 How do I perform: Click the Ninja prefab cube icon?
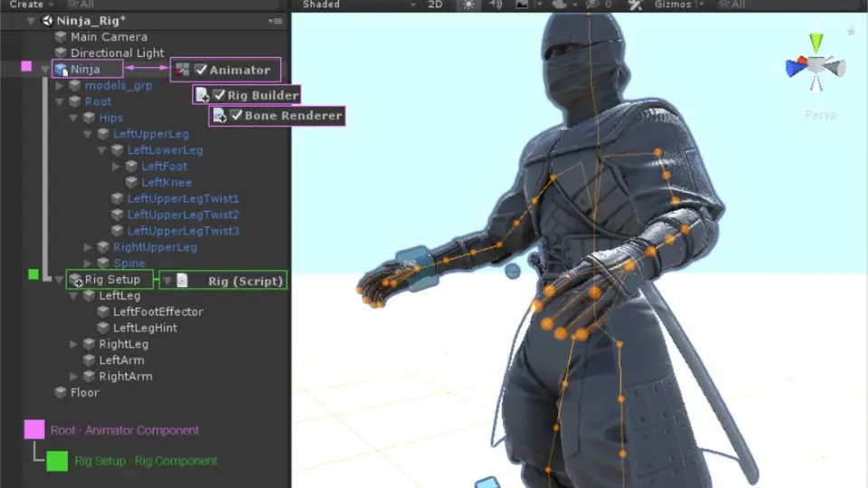coord(61,70)
